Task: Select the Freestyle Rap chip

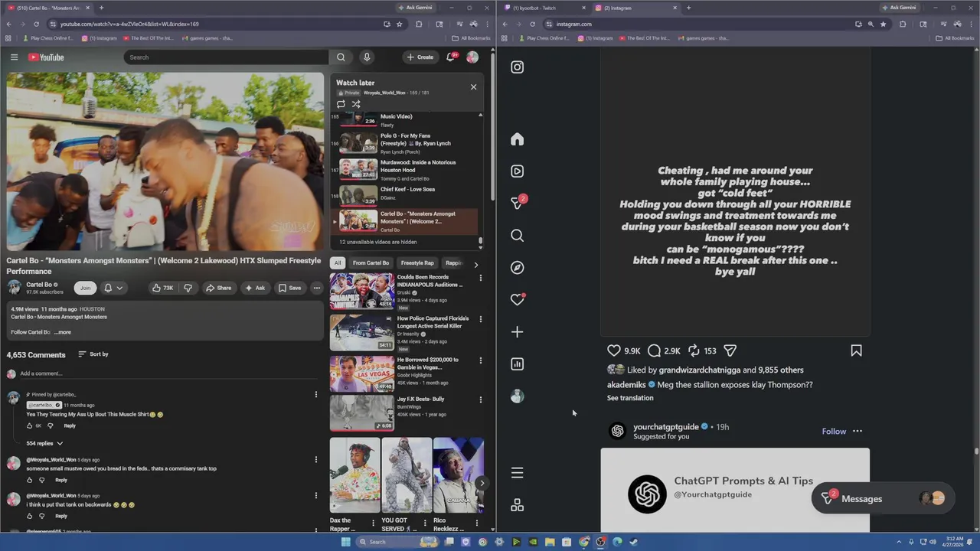Action: pos(417,263)
